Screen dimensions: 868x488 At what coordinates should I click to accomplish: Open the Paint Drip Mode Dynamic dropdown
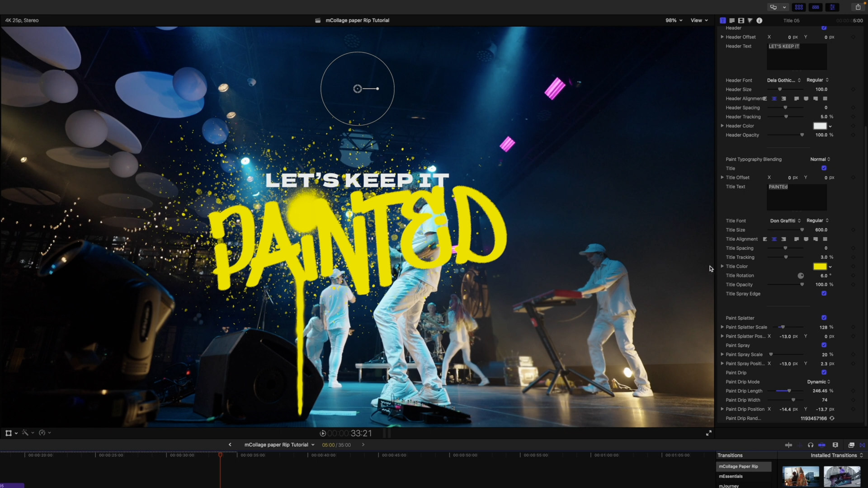(818, 382)
